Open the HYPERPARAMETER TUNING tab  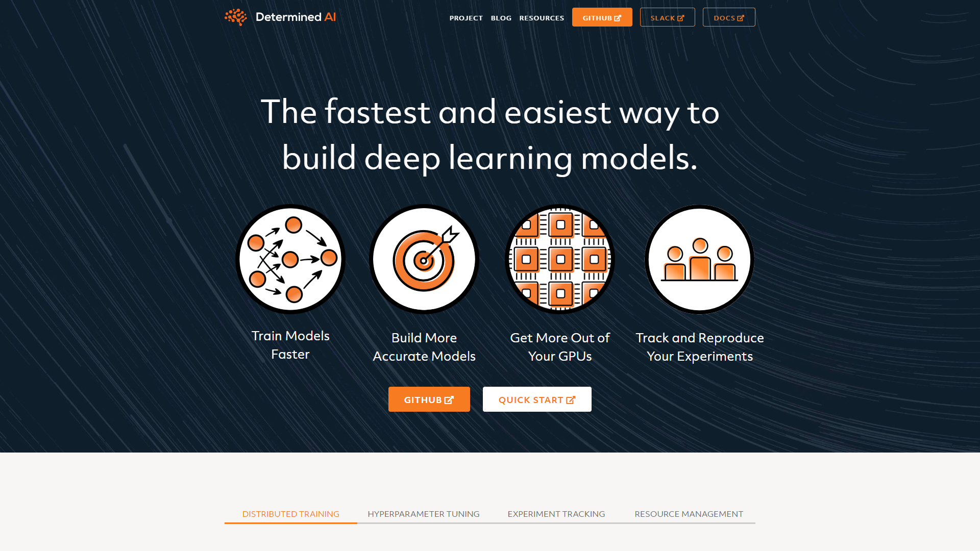(423, 513)
